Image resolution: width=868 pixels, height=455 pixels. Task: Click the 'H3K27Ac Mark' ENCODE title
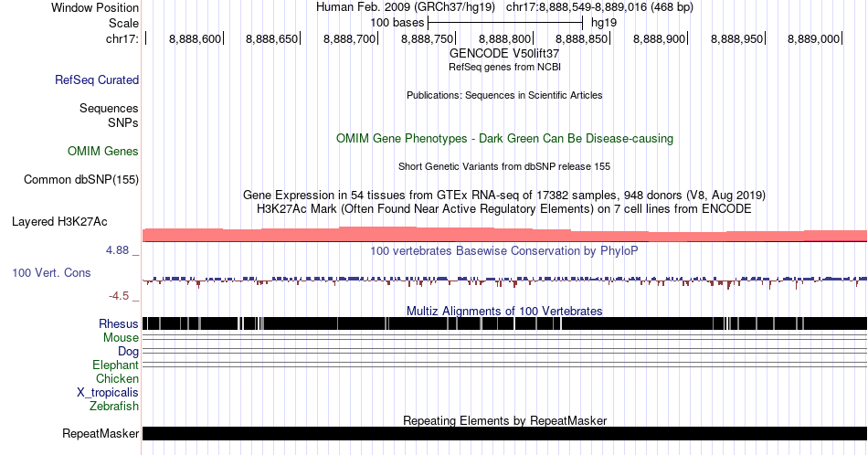point(504,208)
